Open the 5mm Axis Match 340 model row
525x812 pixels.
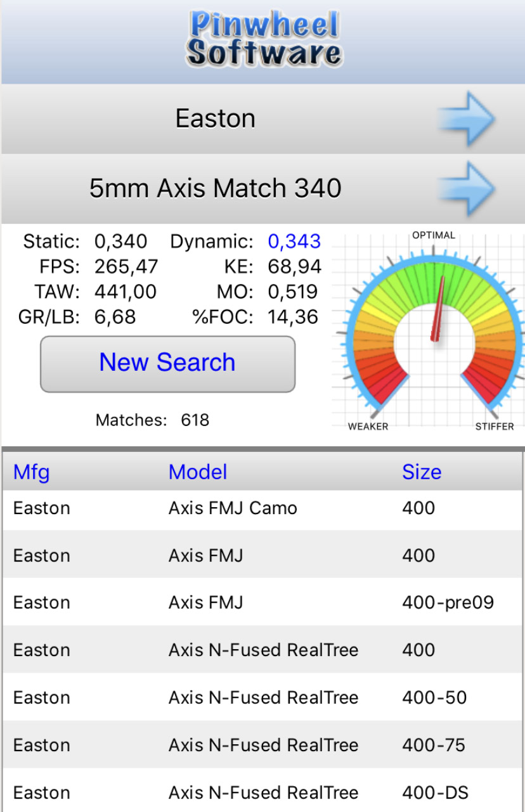262,188
